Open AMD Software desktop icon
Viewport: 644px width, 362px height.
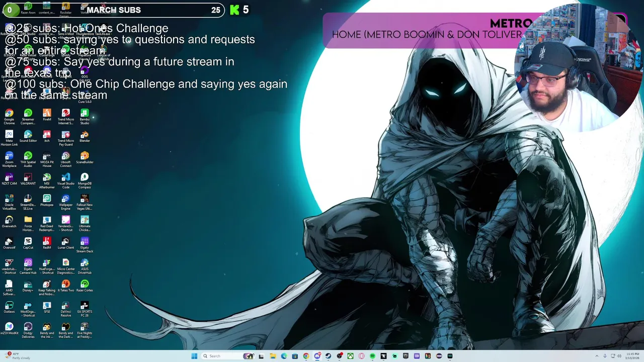tap(9, 288)
